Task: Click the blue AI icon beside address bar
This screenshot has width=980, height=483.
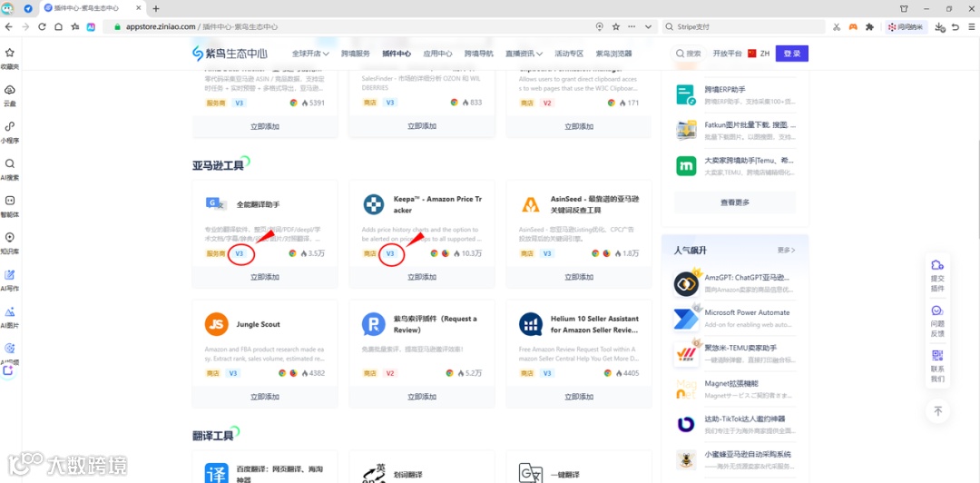Action: pos(91,27)
